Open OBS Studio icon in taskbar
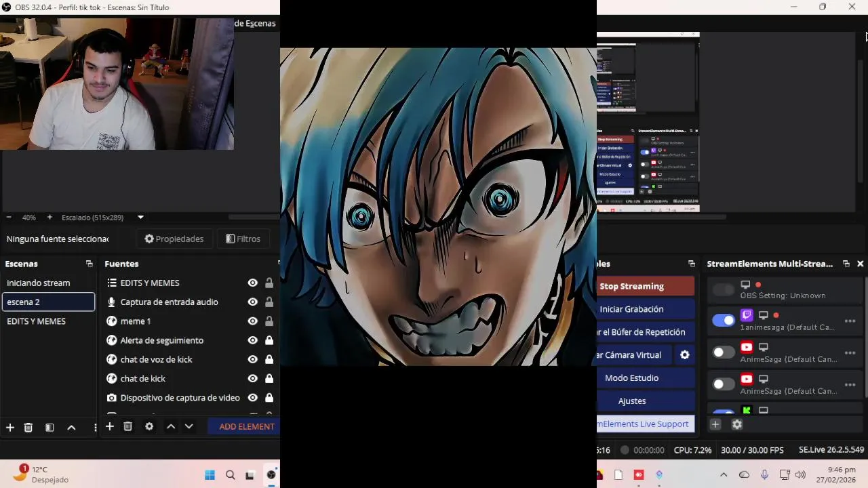Screen dimensions: 868x488 click(271, 475)
